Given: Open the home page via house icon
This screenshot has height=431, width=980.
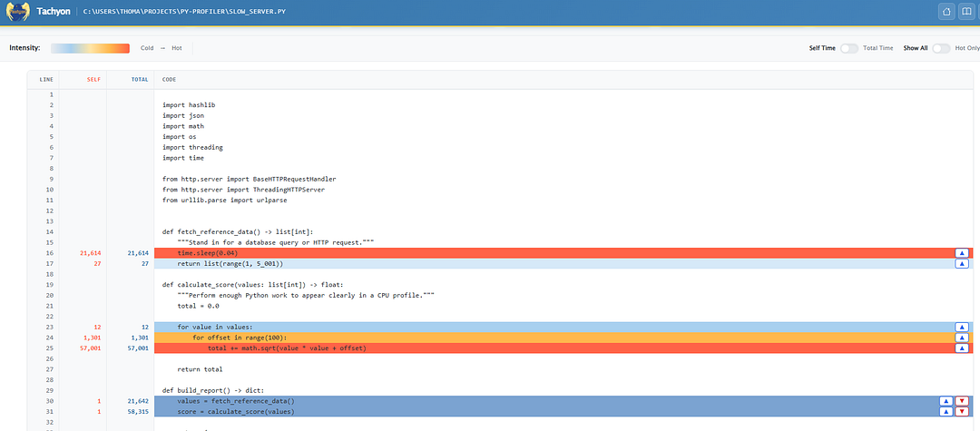Looking at the screenshot, I should pyautogui.click(x=946, y=11).
